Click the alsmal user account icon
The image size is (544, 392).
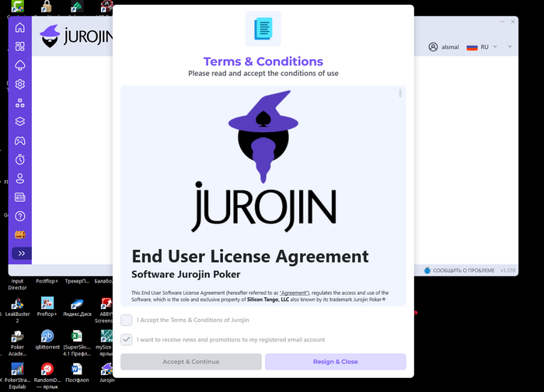point(433,47)
